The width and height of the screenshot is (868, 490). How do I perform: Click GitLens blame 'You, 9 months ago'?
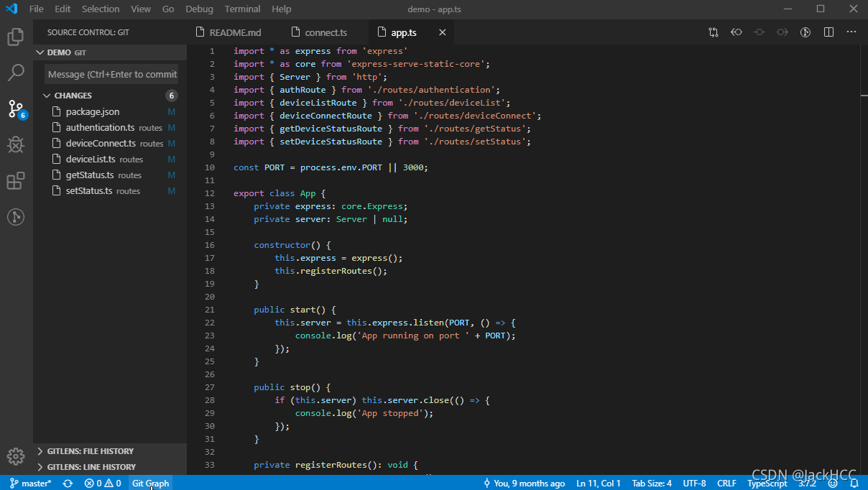click(525, 484)
